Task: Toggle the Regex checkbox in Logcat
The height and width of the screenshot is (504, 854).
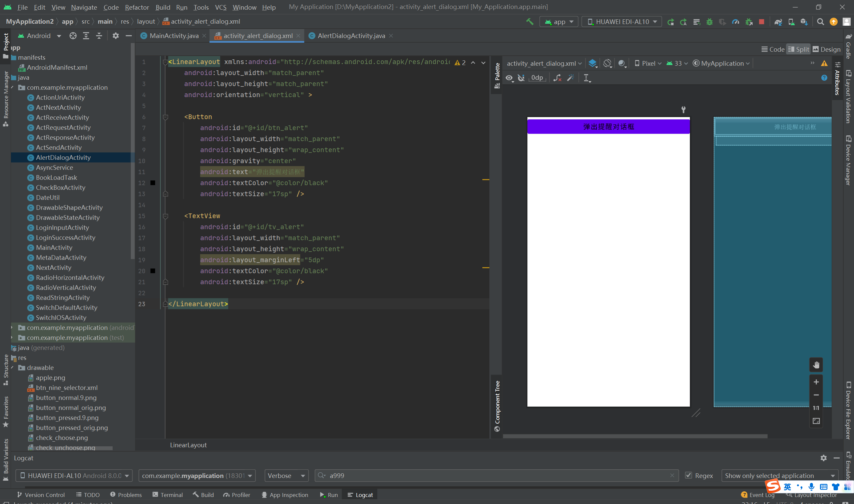Action: (x=688, y=475)
